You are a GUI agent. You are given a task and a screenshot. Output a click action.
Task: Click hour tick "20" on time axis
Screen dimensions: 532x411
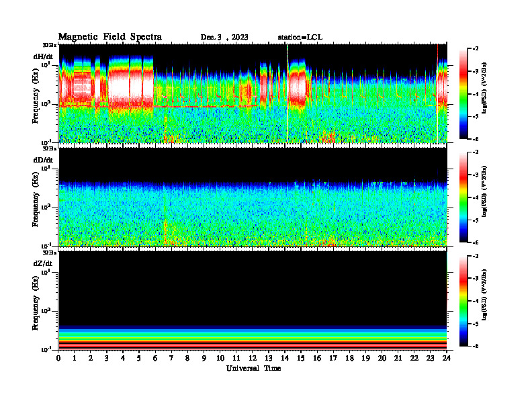pos(382,358)
